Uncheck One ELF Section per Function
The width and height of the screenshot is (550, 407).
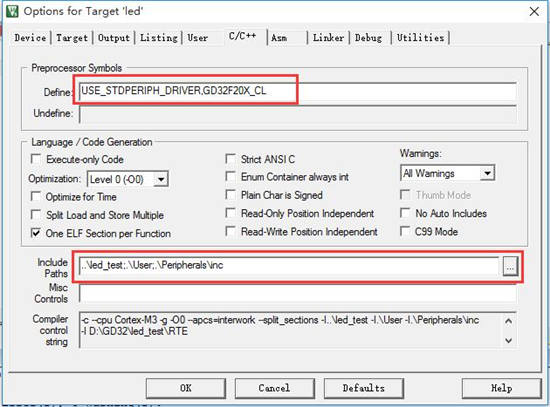tap(36, 233)
